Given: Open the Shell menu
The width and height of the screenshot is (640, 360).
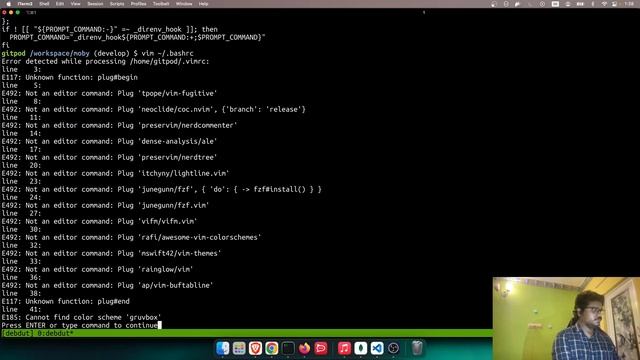Looking at the screenshot, I should pyautogui.click(x=44, y=4).
